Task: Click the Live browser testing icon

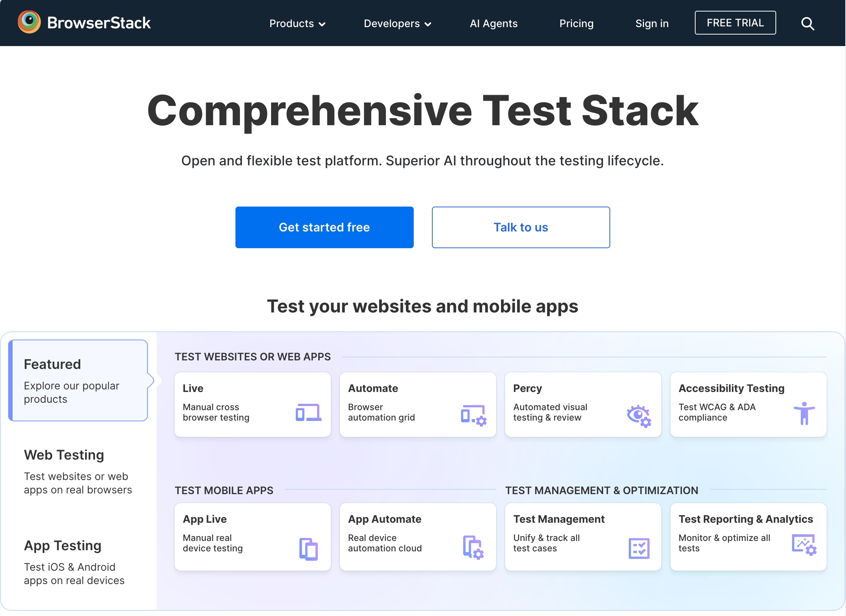Action: (308, 413)
